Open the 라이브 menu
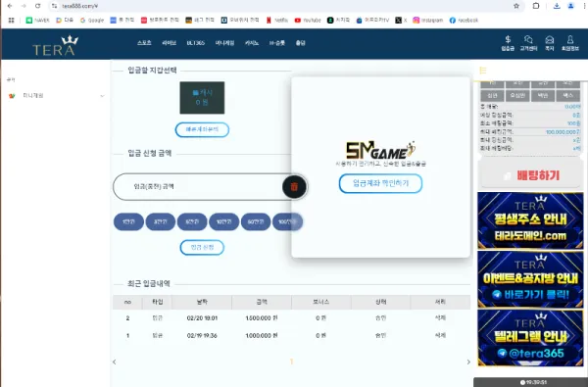This screenshot has width=588, height=387. 169,43
